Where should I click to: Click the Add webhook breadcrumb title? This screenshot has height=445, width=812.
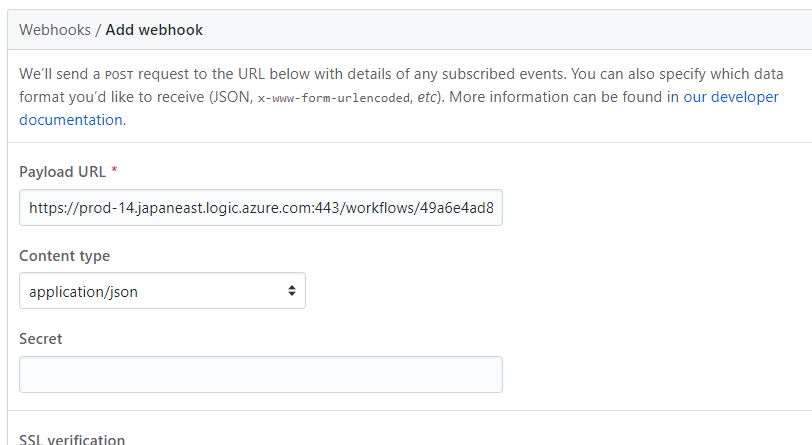[x=154, y=30]
